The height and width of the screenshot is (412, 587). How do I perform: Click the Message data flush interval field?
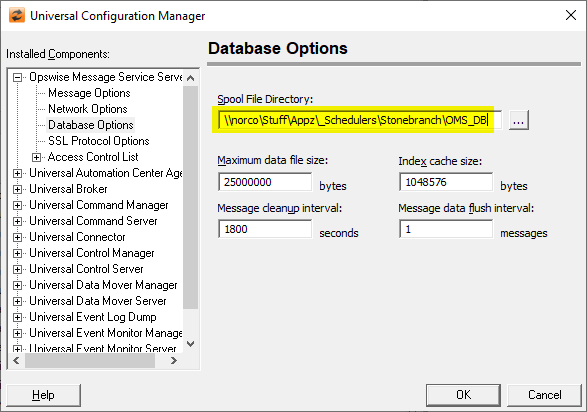click(446, 229)
